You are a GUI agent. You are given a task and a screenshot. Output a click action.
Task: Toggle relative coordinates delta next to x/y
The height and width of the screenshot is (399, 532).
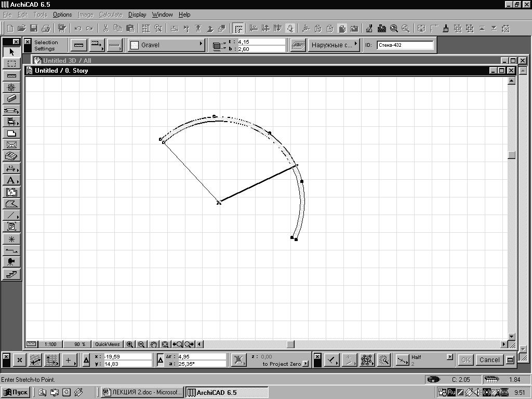click(x=86, y=360)
